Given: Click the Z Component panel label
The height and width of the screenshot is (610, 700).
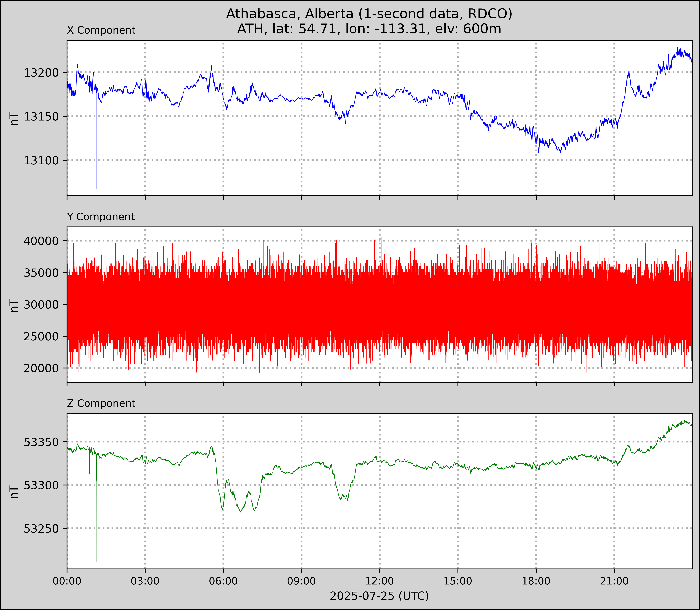Looking at the screenshot, I should click(x=101, y=403).
